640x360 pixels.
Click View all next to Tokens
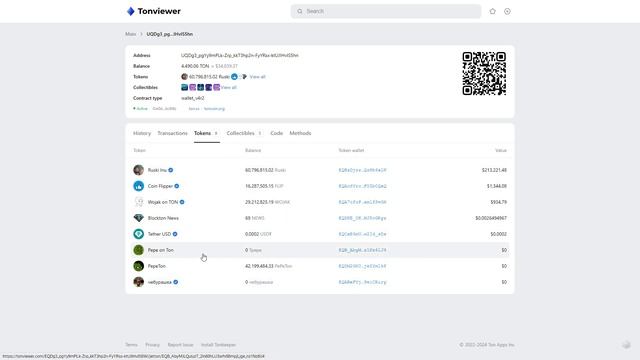click(x=258, y=77)
